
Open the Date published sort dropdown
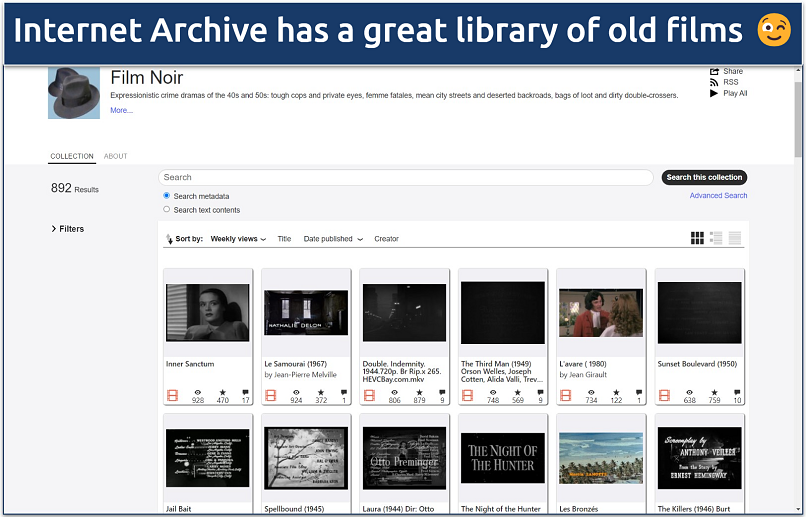(333, 239)
